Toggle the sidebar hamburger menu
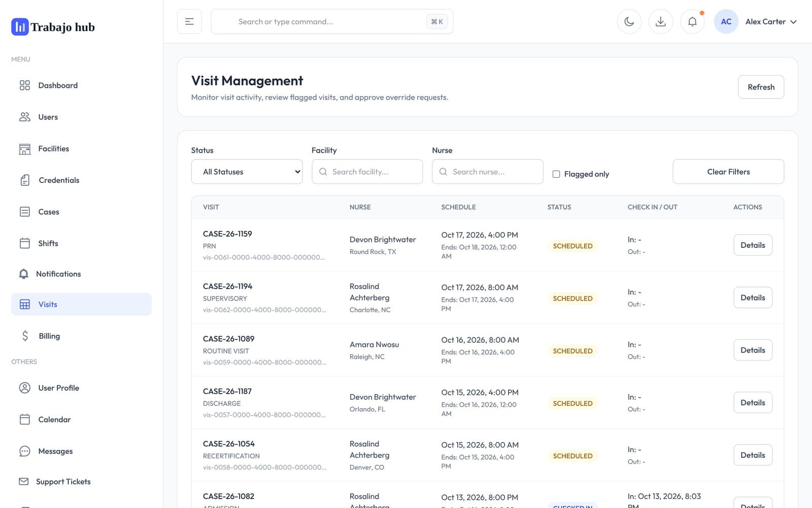The width and height of the screenshot is (812, 508). click(189, 21)
